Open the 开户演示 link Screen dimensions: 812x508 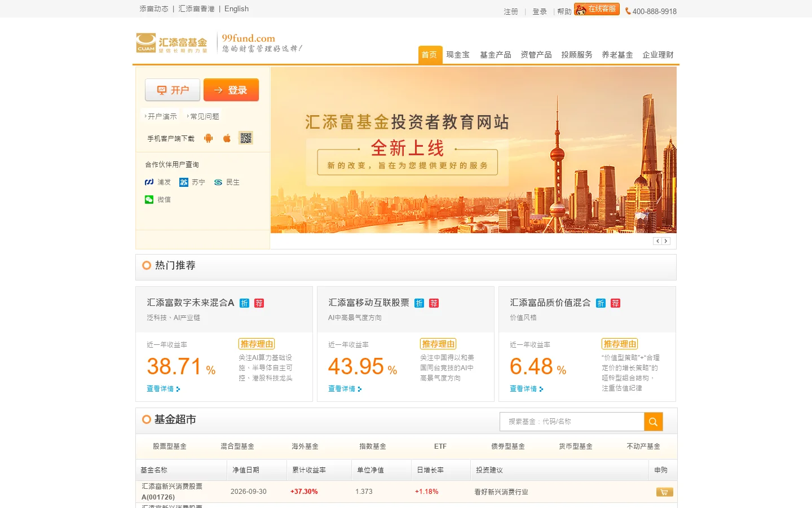[162, 116]
